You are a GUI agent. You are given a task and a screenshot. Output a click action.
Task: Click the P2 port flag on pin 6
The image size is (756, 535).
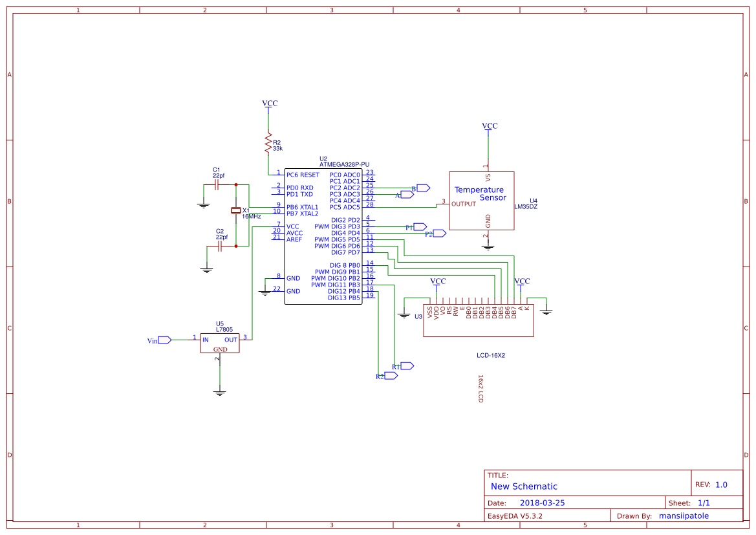(438, 233)
